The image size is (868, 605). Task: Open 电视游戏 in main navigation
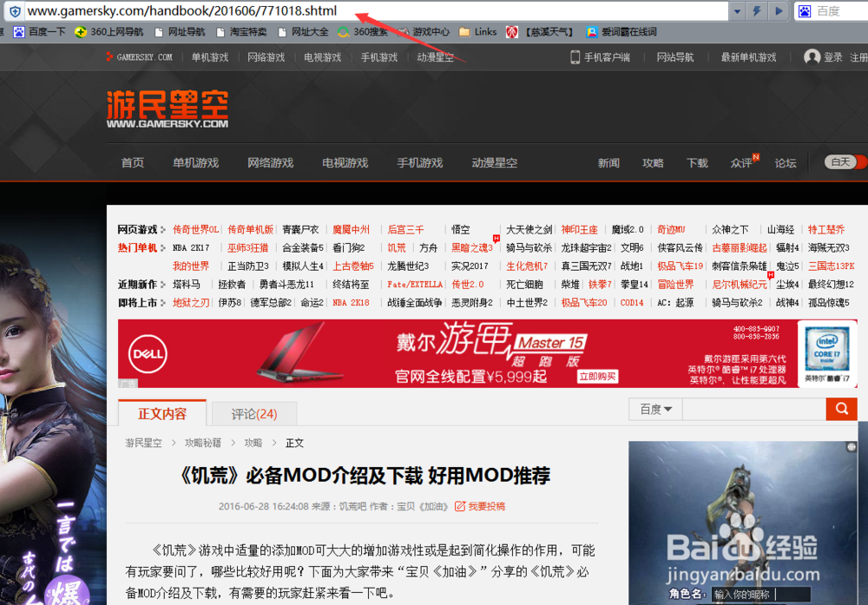(x=345, y=162)
